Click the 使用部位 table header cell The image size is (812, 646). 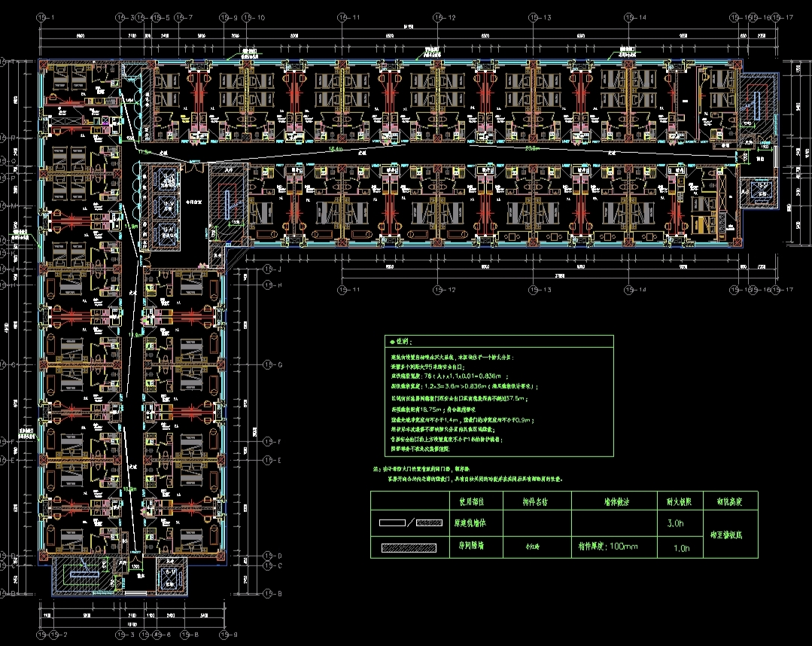point(472,501)
